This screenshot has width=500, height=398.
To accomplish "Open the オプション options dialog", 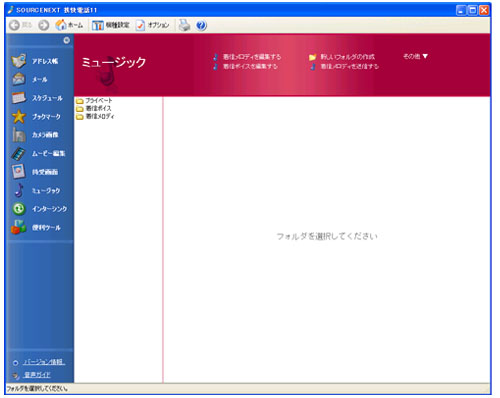I will [153, 25].
